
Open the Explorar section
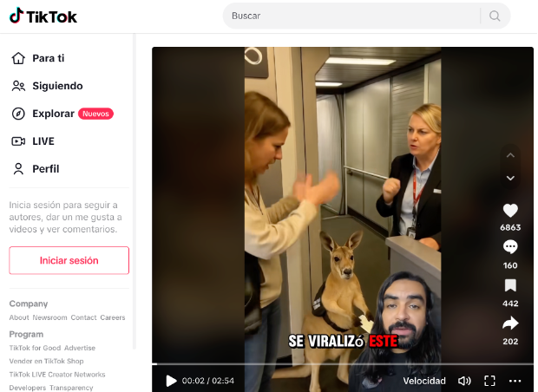54,114
